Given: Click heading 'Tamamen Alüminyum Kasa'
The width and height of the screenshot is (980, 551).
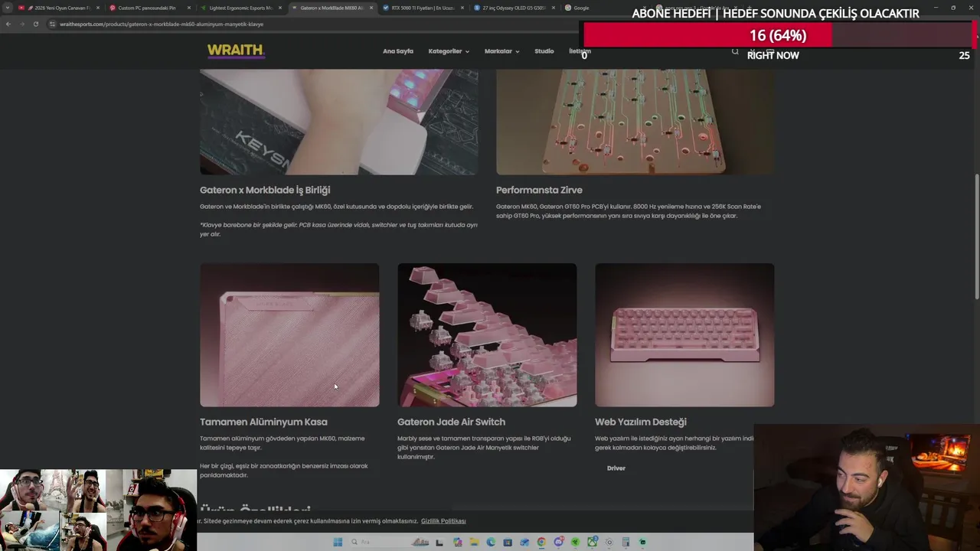Looking at the screenshot, I should tap(263, 422).
